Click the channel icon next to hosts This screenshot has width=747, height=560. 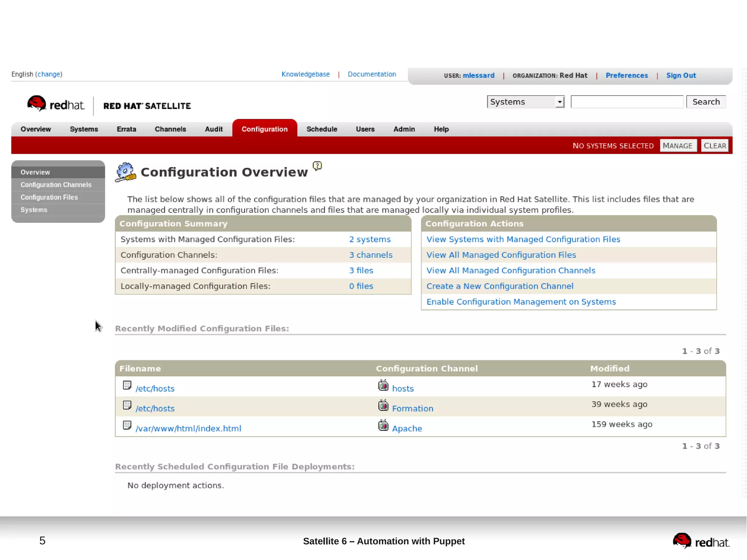click(383, 385)
